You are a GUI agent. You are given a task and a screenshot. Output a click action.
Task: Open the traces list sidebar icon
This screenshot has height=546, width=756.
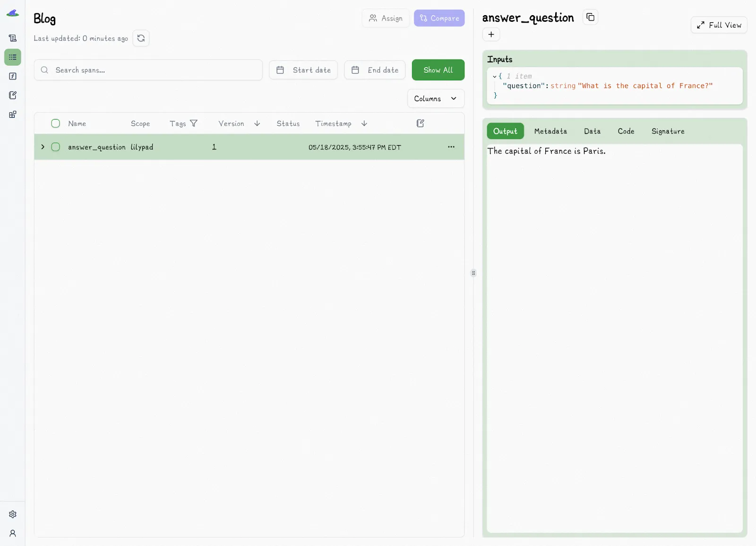(x=13, y=57)
